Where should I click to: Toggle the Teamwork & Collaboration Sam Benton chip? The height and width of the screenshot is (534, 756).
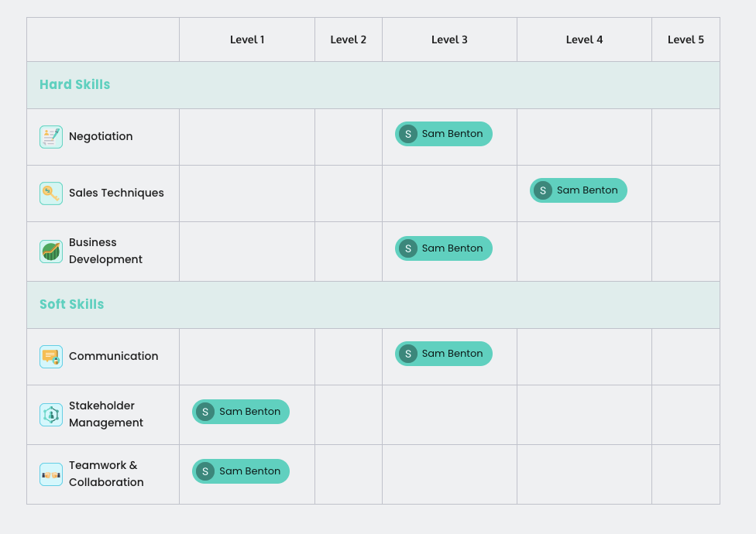240,471
